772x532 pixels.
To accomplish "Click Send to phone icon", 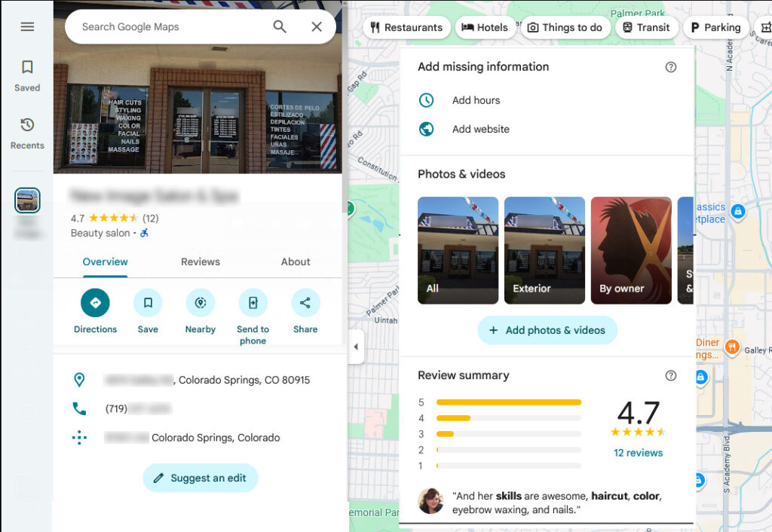I will [253, 303].
